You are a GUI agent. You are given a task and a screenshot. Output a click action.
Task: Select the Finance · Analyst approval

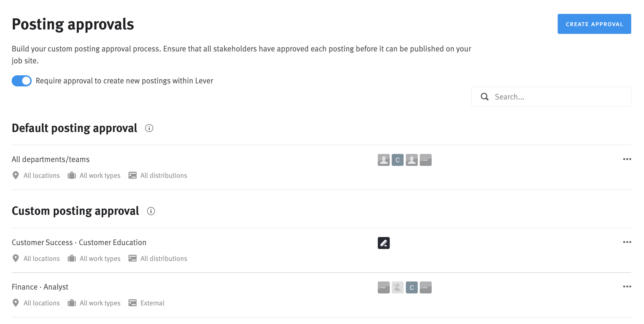point(40,286)
